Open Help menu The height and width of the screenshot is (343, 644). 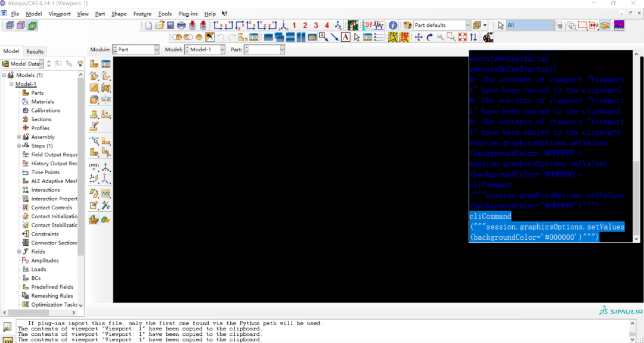210,14
